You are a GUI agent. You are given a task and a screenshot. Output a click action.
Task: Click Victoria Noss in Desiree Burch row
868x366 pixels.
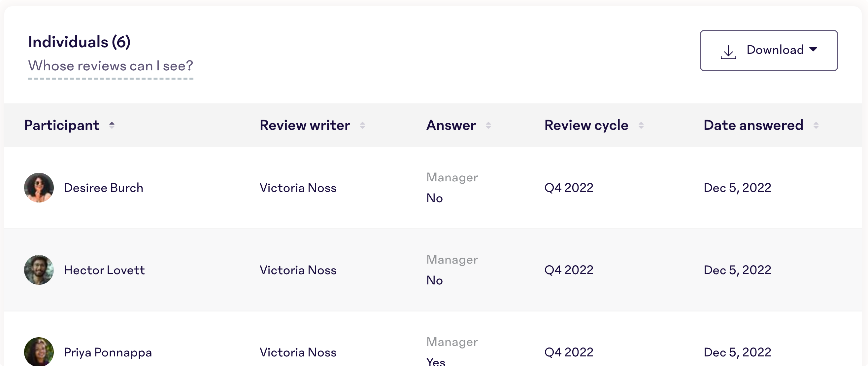pos(298,188)
